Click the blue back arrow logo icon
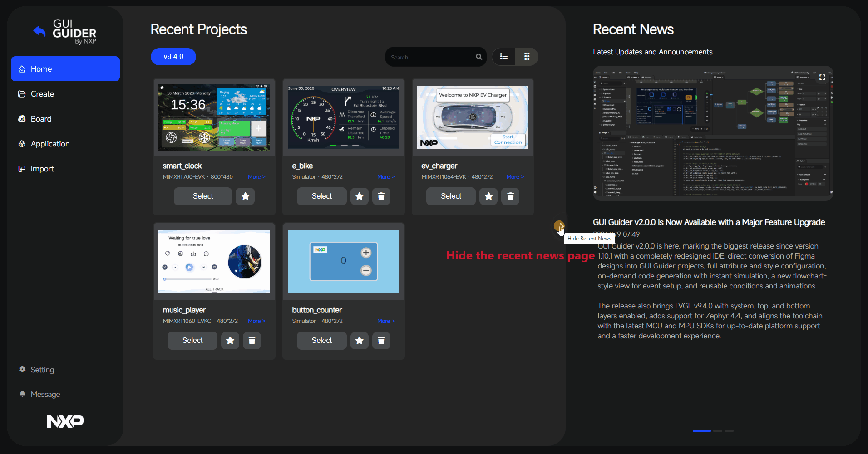868x454 pixels. [39, 31]
